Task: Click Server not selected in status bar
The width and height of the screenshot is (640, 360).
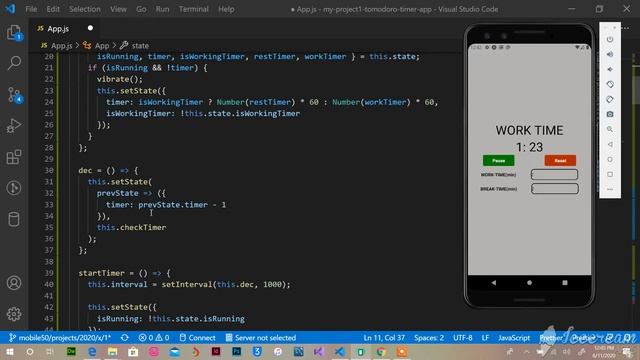Action: pos(261,338)
